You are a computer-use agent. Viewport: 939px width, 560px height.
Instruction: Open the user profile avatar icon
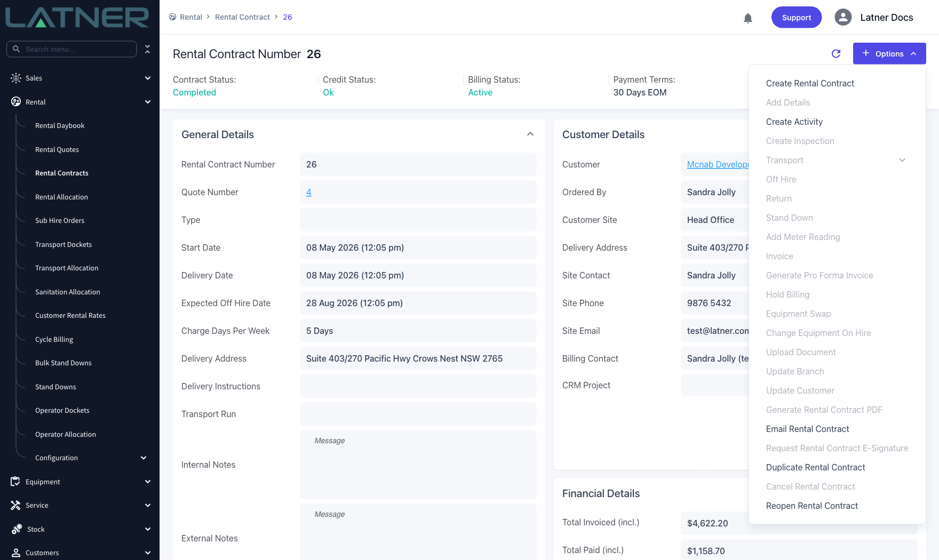(843, 18)
